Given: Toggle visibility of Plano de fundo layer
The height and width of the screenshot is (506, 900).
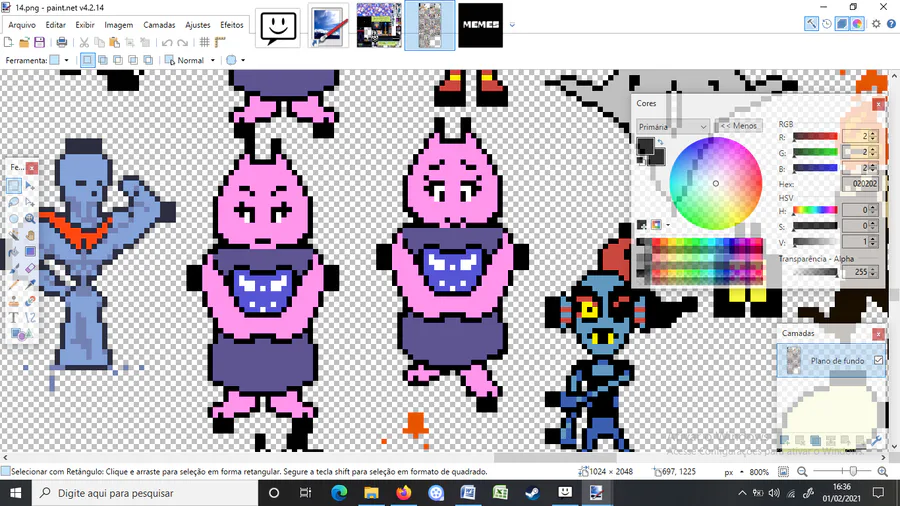Looking at the screenshot, I should tap(878, 360).
